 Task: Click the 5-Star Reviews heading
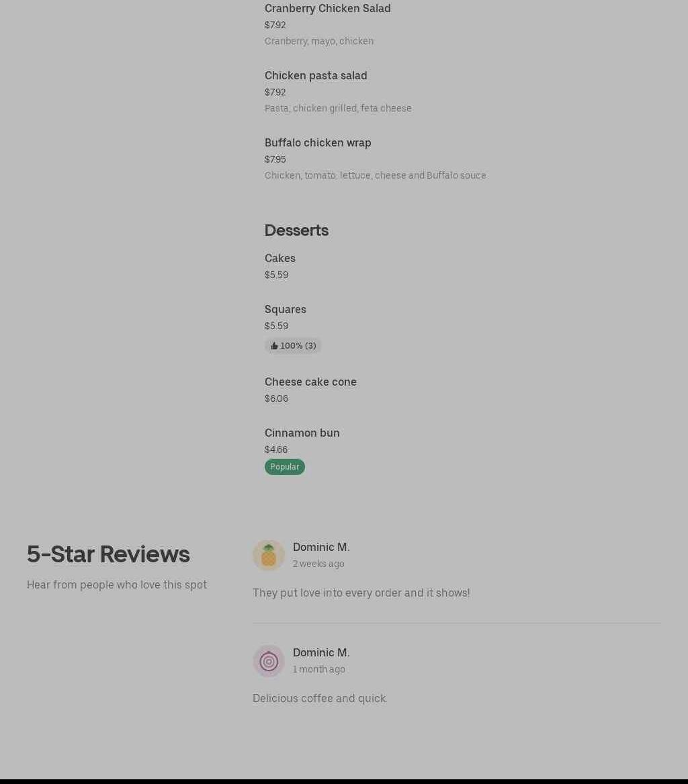tap(108, 554)
